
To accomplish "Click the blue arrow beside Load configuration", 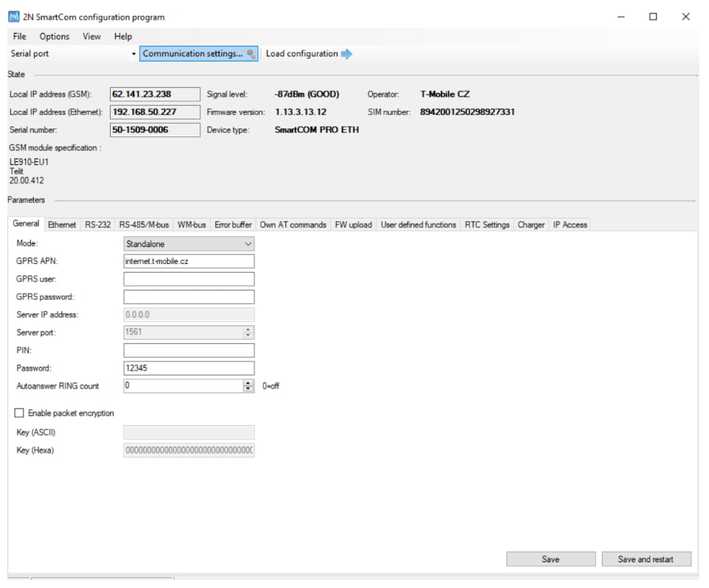I will [346, 54].
